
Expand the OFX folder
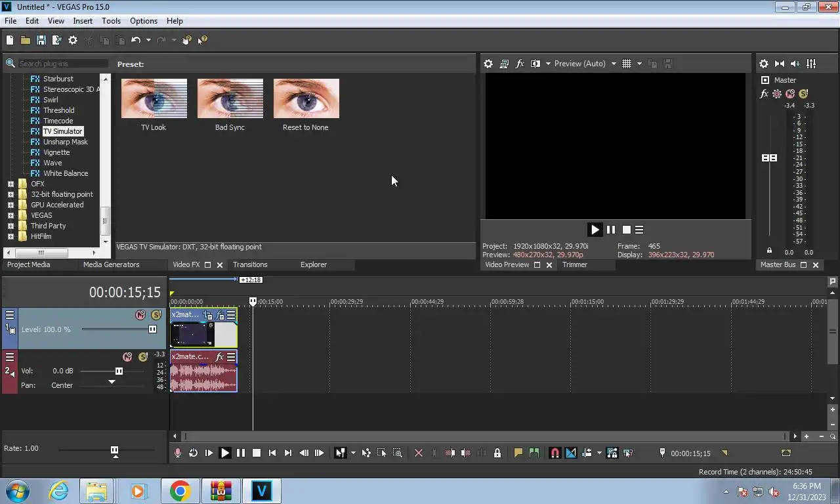[x=10, y=184]
